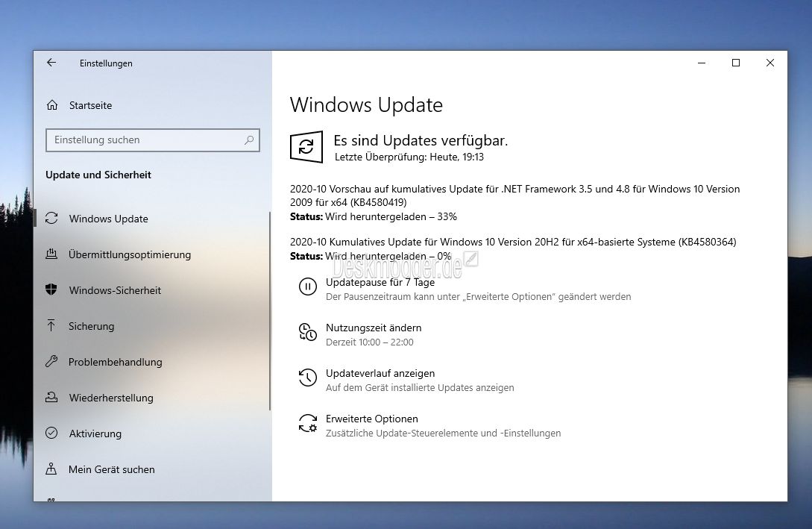Image resolution: width=812 pixels, height=529 pixels.
Task: Click the Windows Update page heading
Action: pyautogui.click(x=366, y=104)
